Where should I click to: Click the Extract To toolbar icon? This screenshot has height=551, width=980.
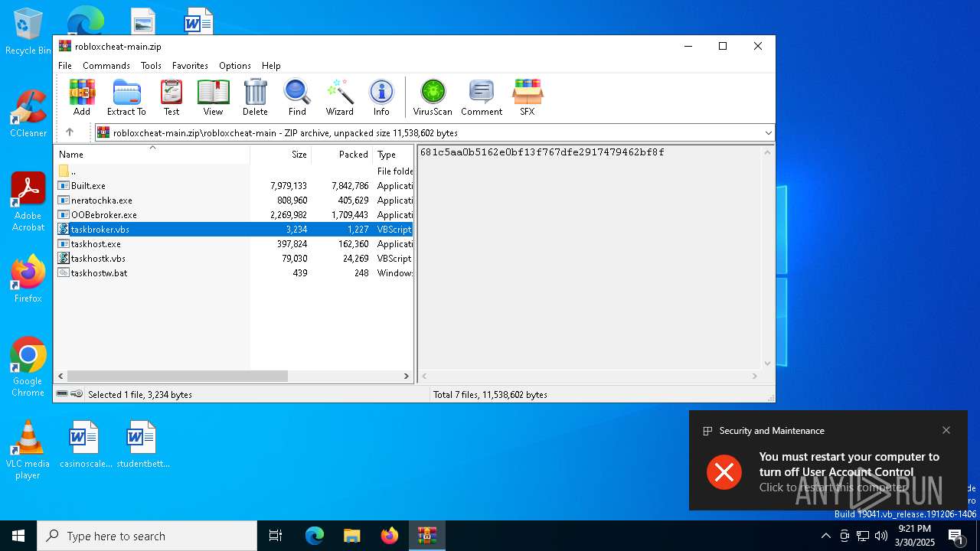pos(126,97)
